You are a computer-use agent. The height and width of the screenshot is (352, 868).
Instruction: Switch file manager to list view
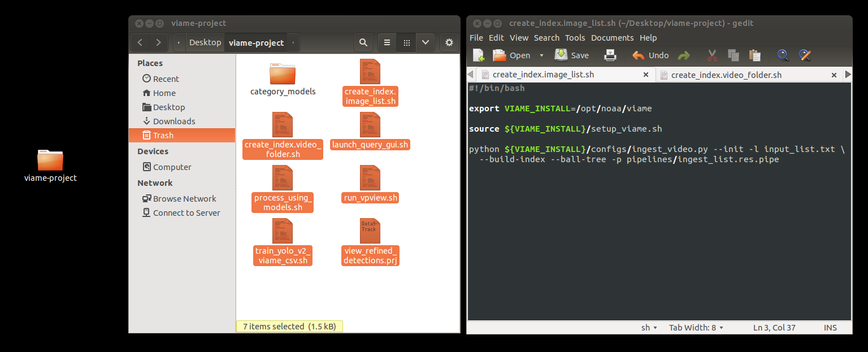coord(387,42)
